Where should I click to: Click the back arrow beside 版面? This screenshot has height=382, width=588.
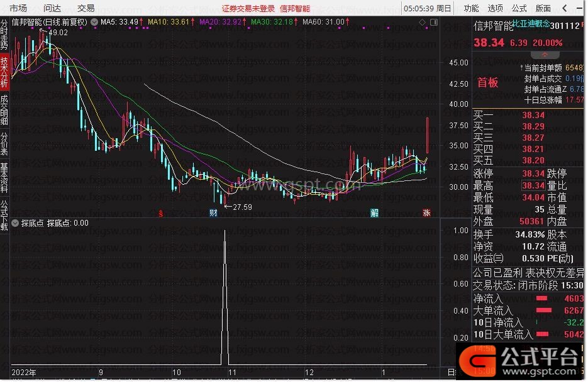(565, 8)
